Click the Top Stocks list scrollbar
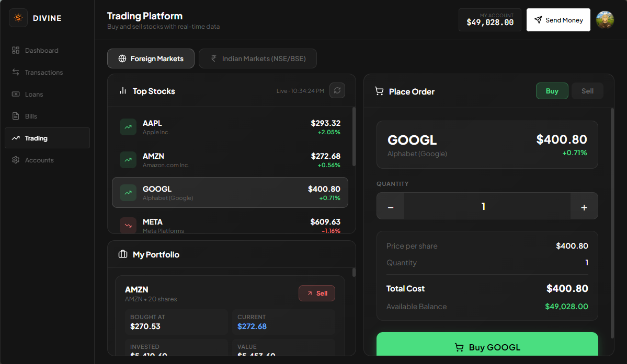Image resolution: width=627 pixels, height=364 pixels. tap(354, 136)
